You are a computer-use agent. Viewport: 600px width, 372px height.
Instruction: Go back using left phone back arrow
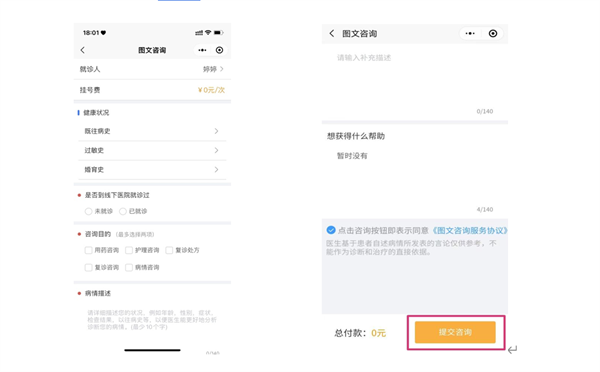83,50
